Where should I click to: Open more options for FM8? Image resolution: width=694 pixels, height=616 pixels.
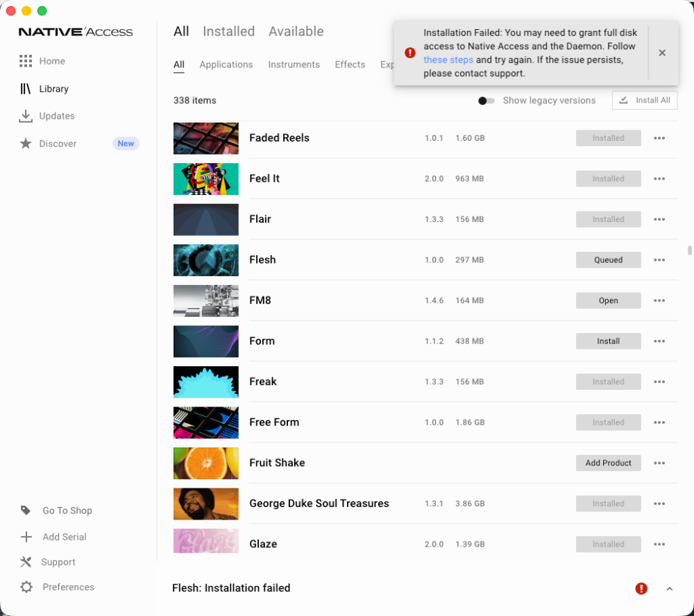pos(659,300)
